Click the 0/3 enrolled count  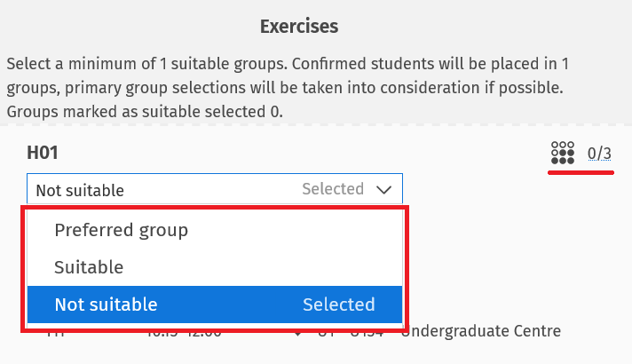click(x=600, y=154)
